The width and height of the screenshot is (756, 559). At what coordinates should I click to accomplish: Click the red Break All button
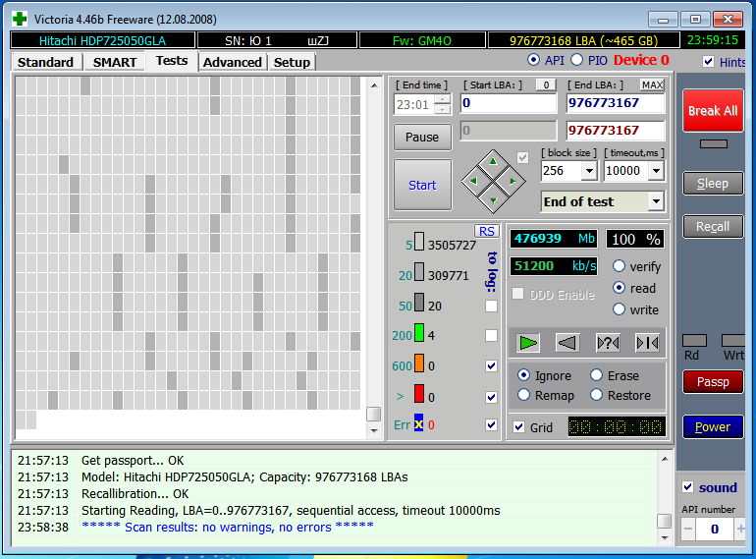click(713, 111)
